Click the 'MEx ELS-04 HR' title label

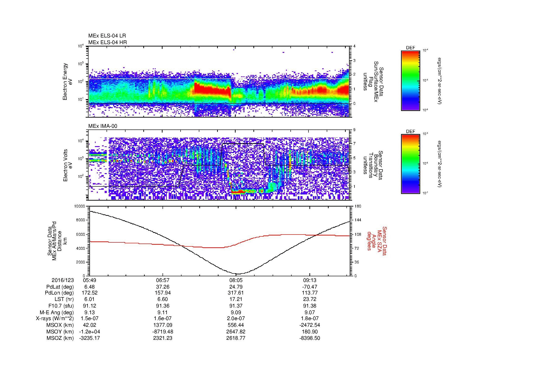coord(107,42)
